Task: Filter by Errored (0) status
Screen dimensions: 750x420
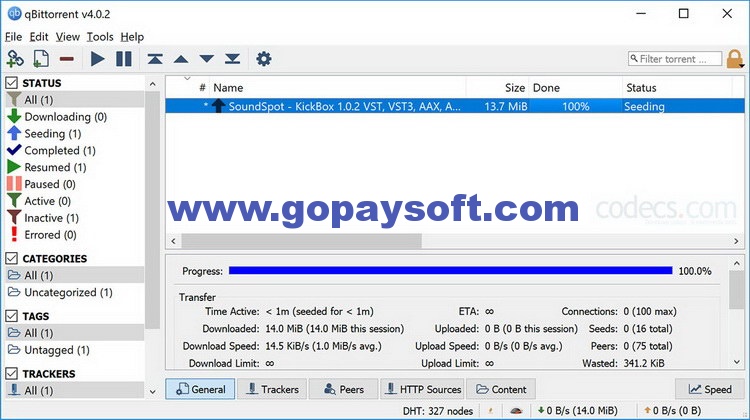Action: pos(75,235)
